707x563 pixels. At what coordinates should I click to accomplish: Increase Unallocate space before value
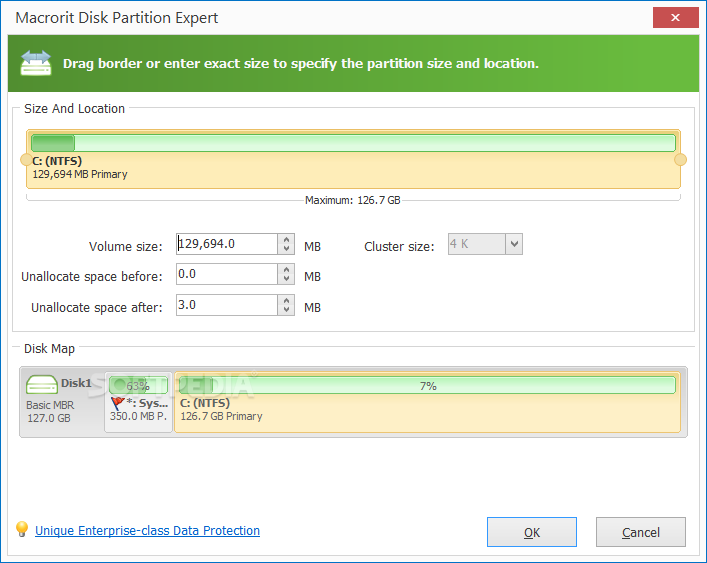pyautogui.click(x=286, y=270)
